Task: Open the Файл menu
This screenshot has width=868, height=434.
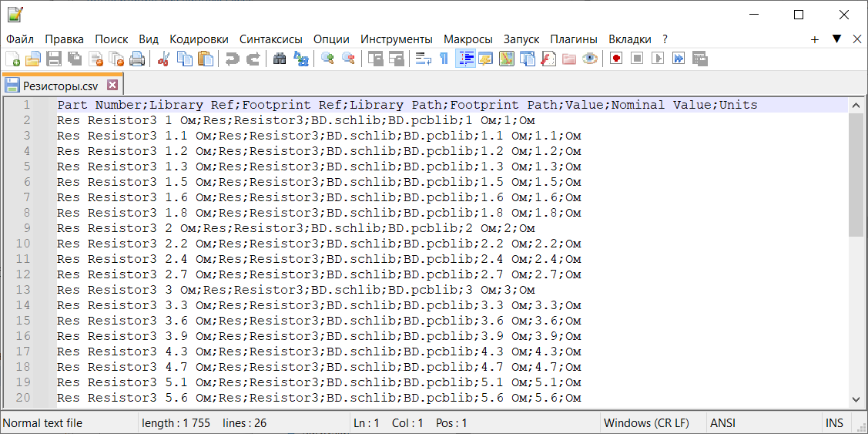Action: [20, 39]
